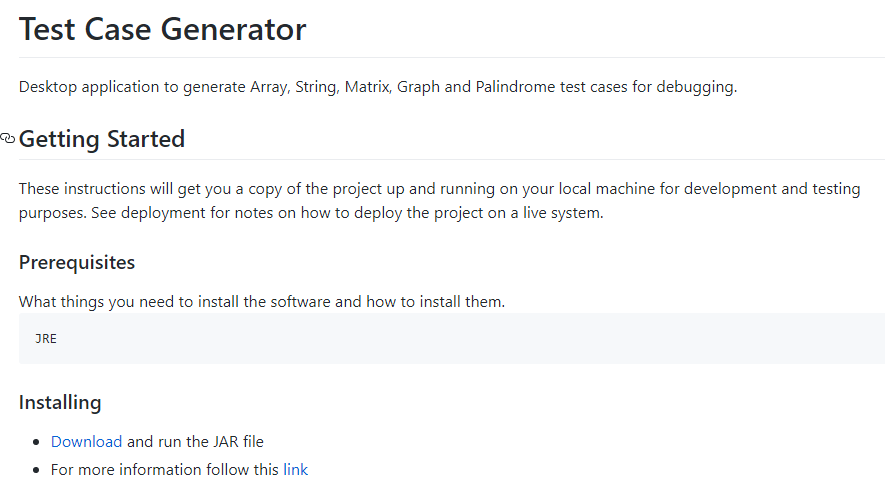Click the JRE text in the code block

click(x=46, y=338)
